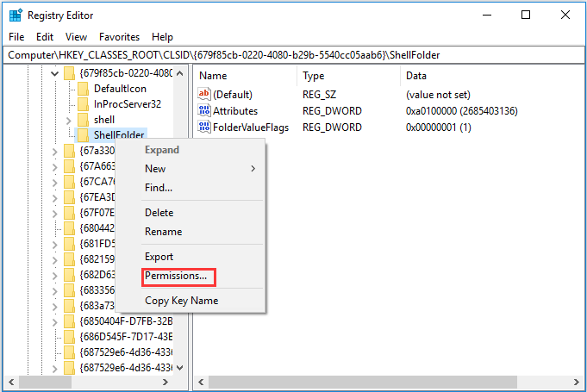Click folder icon of {6850404F-D7FB-32B key
This screenshot has width=587, height=392.
point(69,321)
